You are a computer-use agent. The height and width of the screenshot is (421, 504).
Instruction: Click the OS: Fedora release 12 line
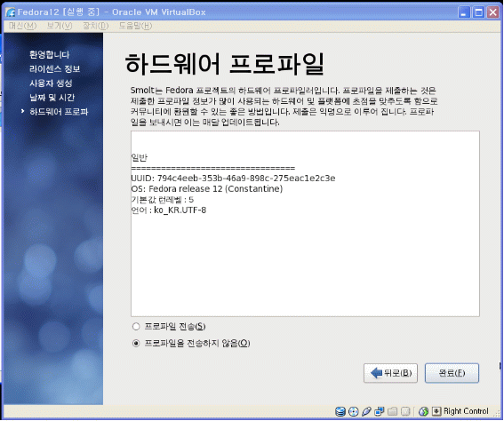207,189
